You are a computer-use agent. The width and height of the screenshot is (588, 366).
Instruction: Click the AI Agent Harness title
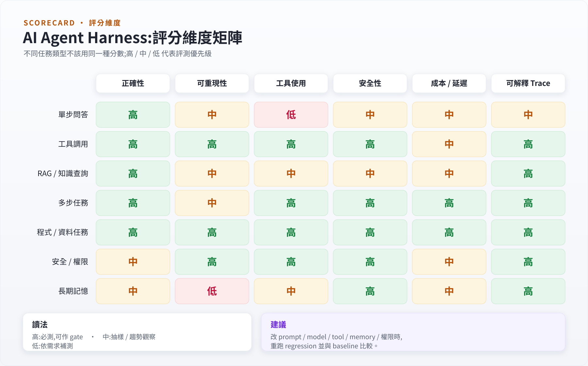tap(132, 38)
